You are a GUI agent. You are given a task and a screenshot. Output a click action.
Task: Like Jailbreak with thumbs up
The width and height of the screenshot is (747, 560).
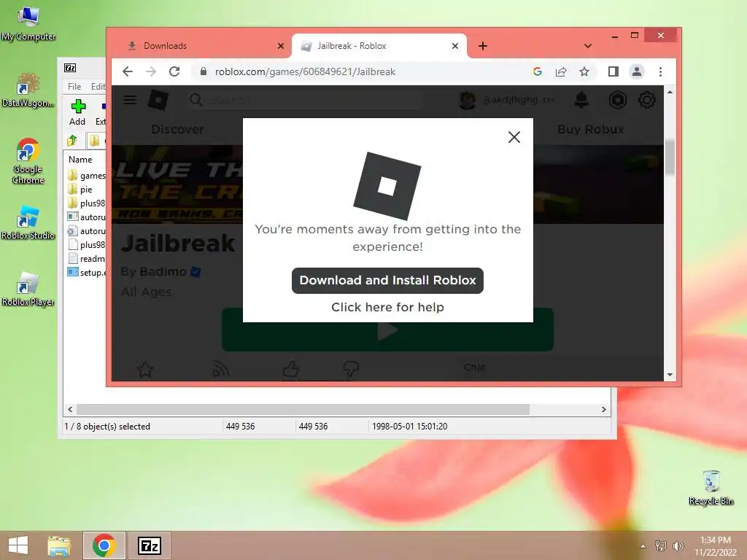point(290,369)
